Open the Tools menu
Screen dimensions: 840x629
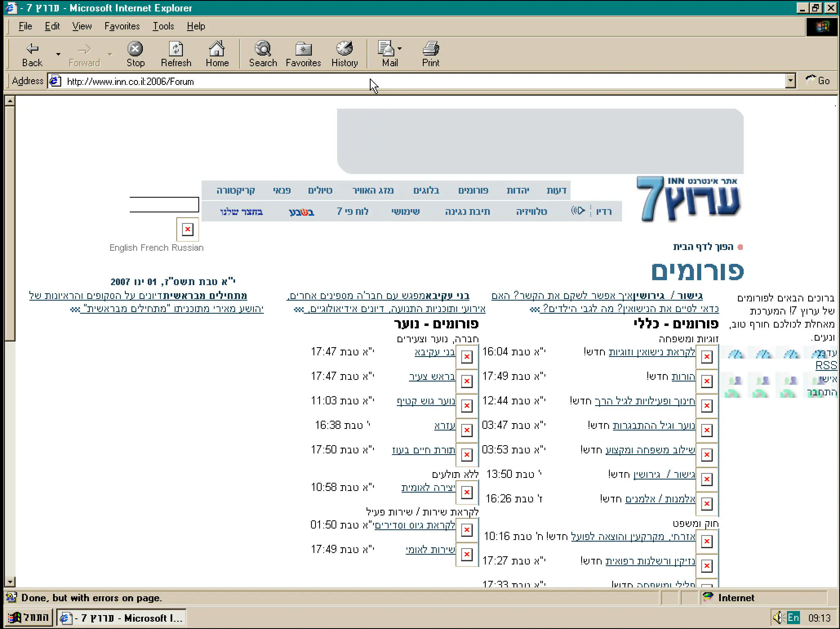pyautogui.click(x=163, y=26)
